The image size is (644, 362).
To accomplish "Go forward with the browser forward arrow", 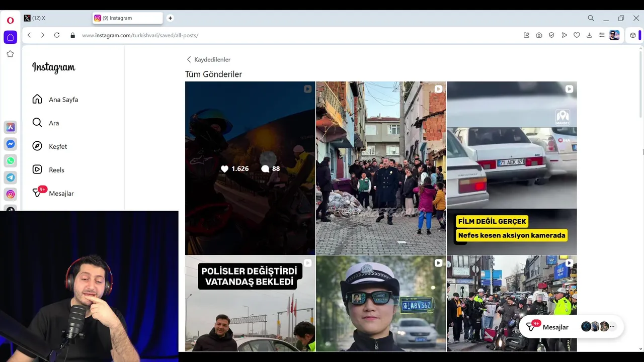I will click(43, 35).
